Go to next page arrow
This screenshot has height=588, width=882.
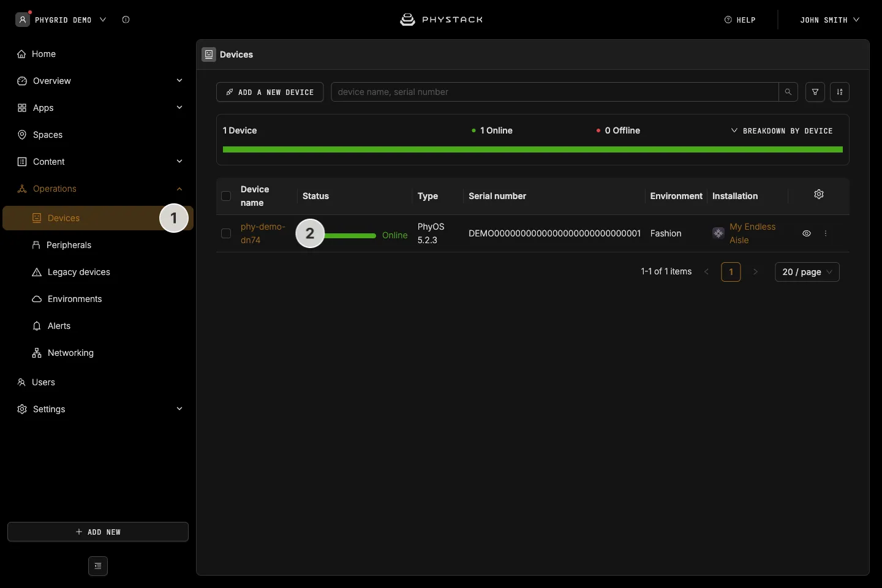[755, 272]
